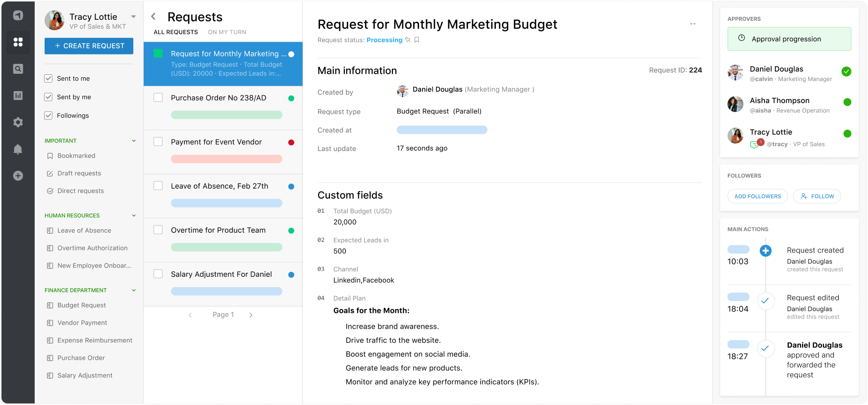Click the Create Request button

coord(89,46)
